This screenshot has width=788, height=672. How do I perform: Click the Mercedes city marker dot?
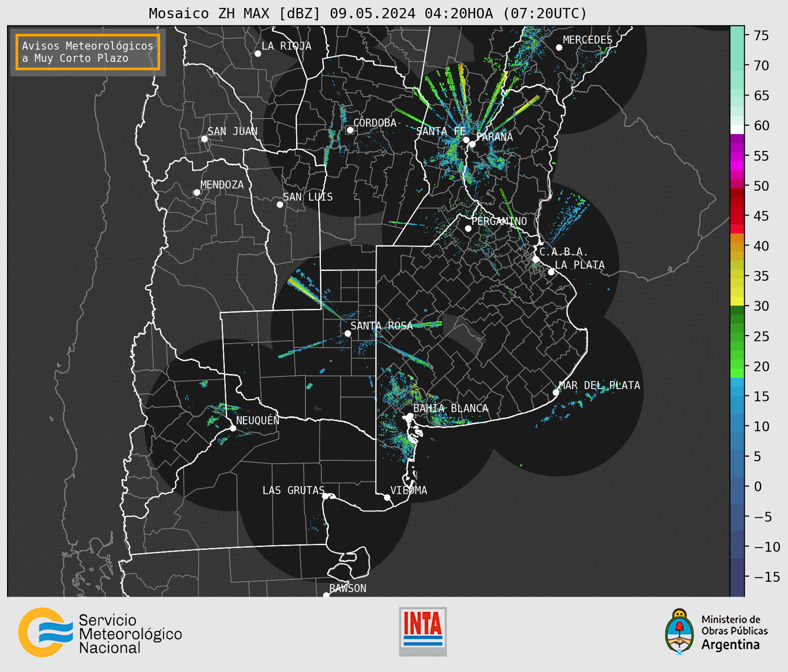(x=559, y=48)
